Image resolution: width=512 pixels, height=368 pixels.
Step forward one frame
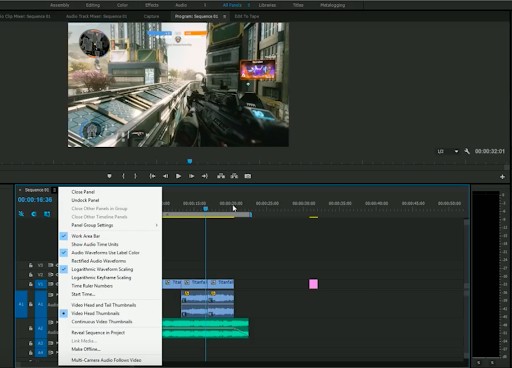(192, 176)
